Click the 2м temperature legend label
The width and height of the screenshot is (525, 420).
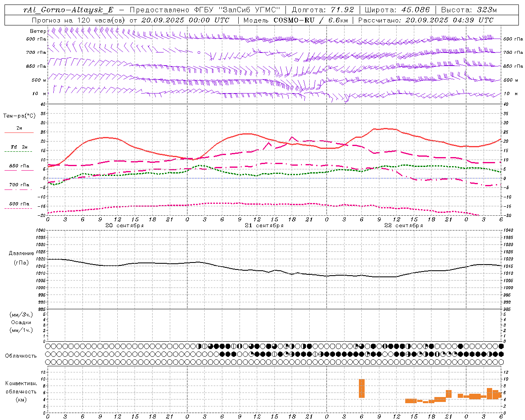click(19, 128)
